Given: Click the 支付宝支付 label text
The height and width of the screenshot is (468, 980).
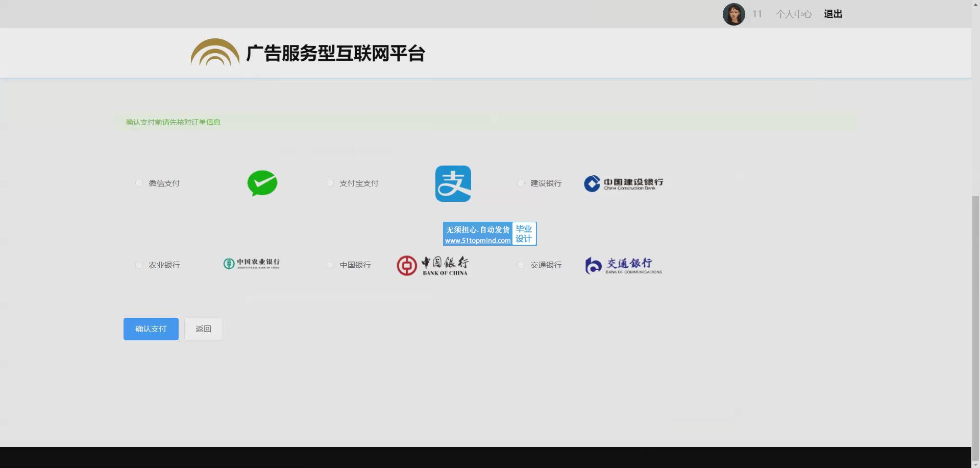Looking at the screenshot, I should pos(359,183).
